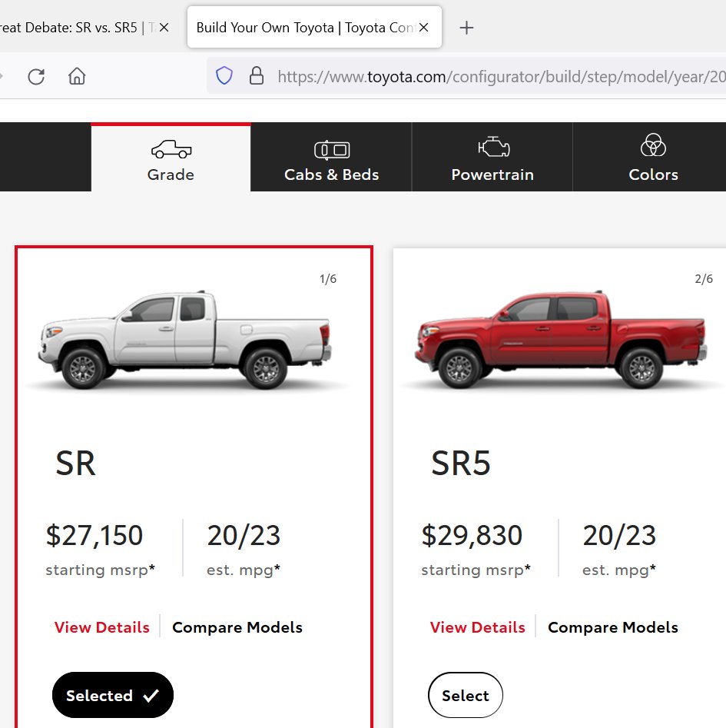Compare Models from the SR card
The width and height of the screenshot is (726, 728).
coord(237,627)
